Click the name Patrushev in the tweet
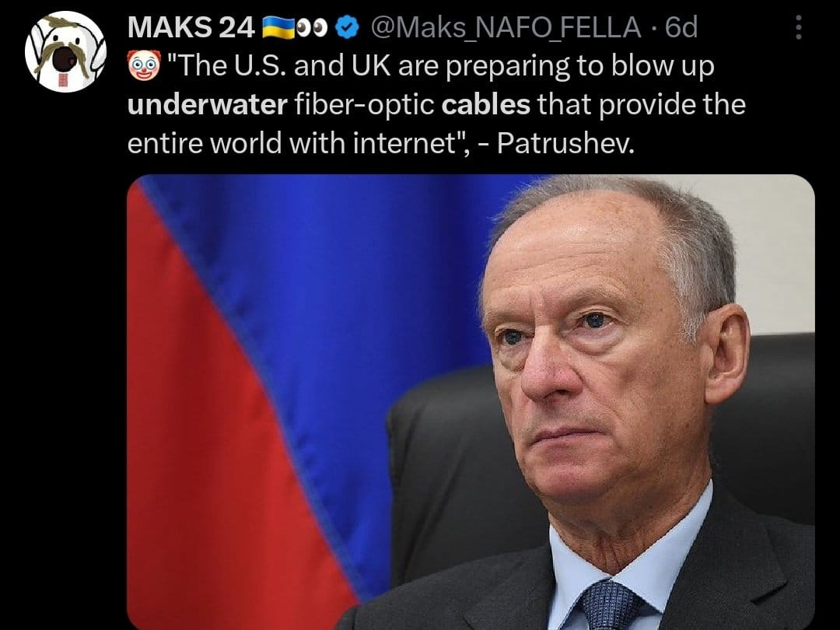This screenshot has height=630, width=840. tap(565, 143)
